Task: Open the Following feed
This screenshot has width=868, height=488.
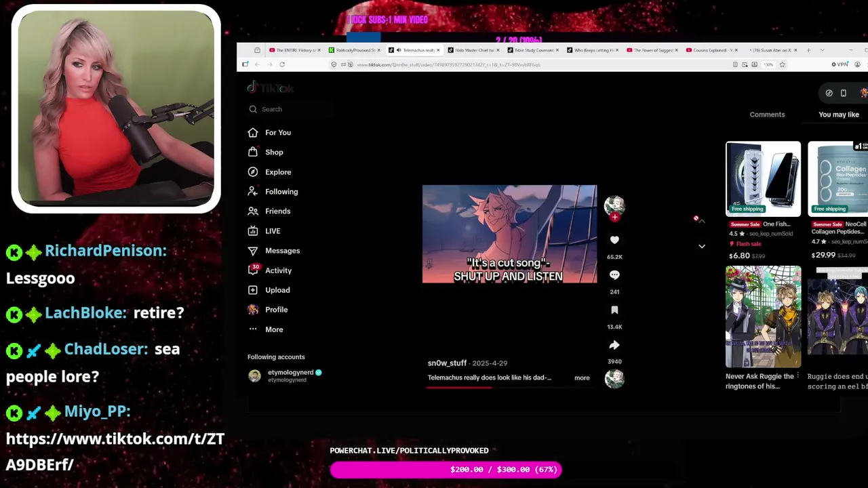Action: [273, 192]
